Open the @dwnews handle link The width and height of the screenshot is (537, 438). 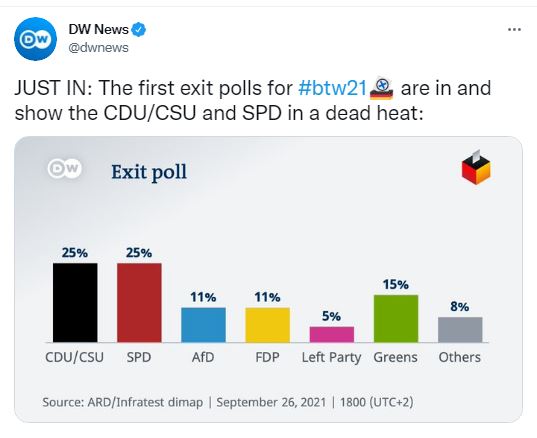(x=98, y=48)
